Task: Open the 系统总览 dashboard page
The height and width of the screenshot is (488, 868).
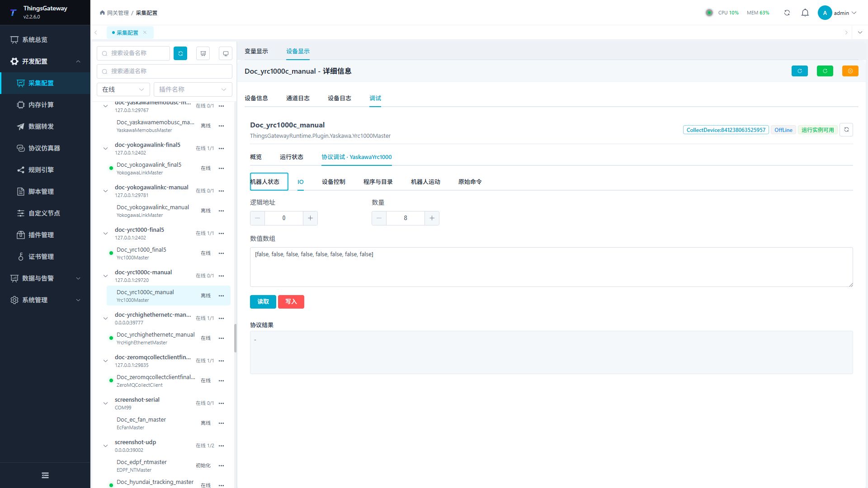Action: (35, 40)
